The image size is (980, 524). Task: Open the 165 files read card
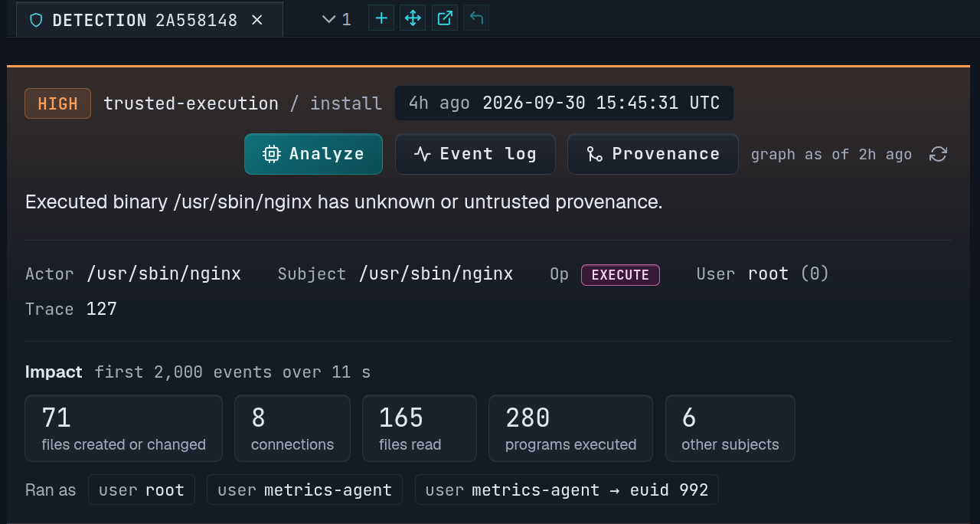(x=420, y=428)
